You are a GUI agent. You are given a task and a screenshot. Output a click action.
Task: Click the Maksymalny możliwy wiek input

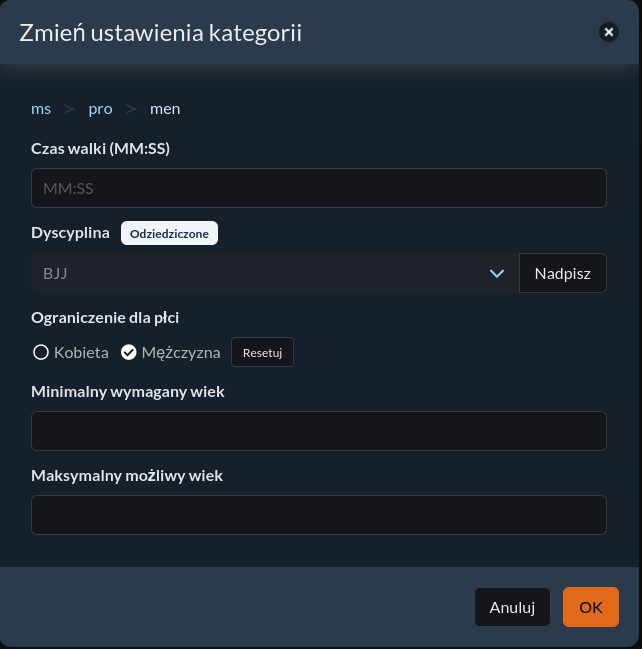[319, 515]
